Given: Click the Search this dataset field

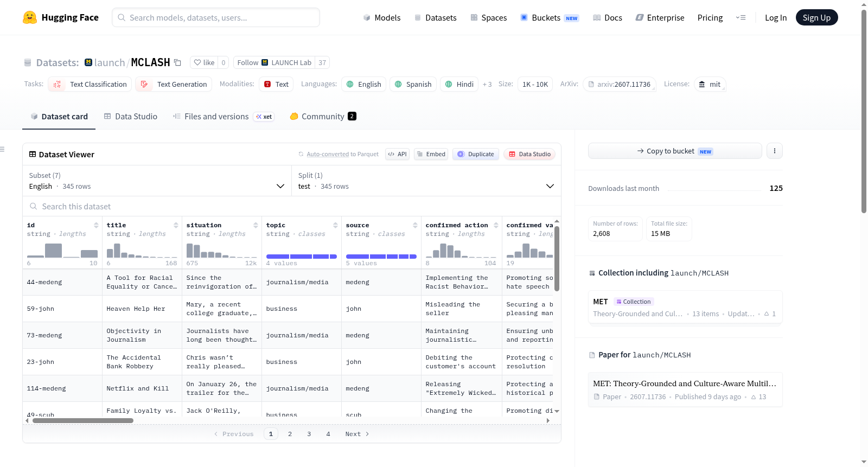Looking at the screenshot, I should click(x=292, y=207).
